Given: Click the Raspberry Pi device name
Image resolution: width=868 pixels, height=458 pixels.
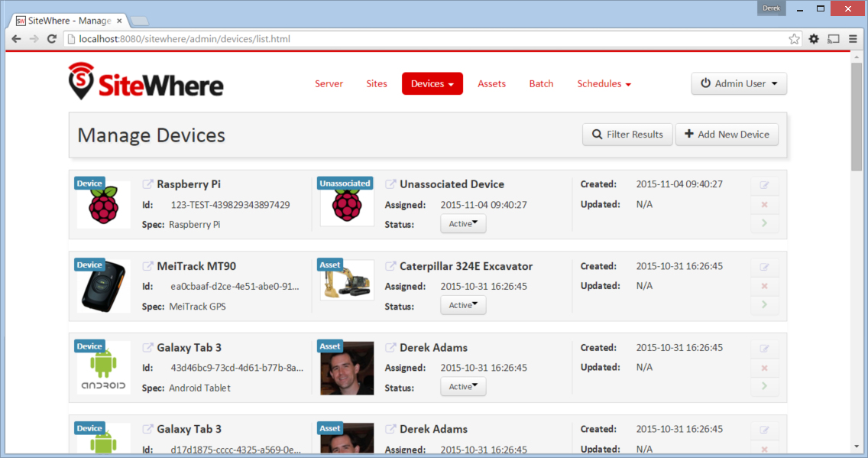Looking at the screenshot, I should [x=189, y=184].
